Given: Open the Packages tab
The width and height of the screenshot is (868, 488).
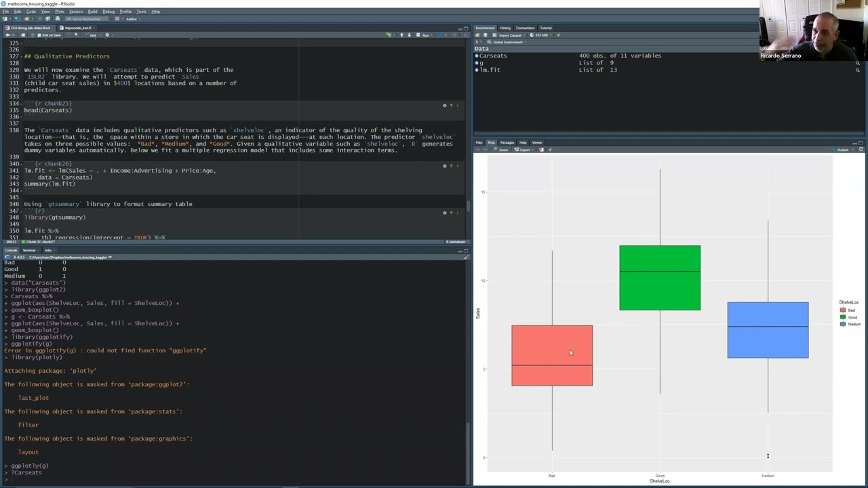Looking at the screenshot, I should click(x=507, y=142).
